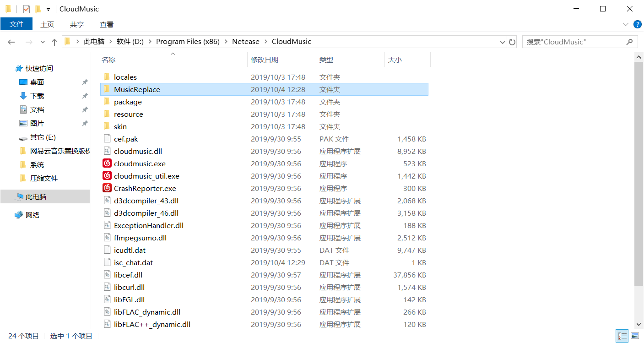
Task: Open drive 其它 (E:) in sidebar
Action: point(43,137)
